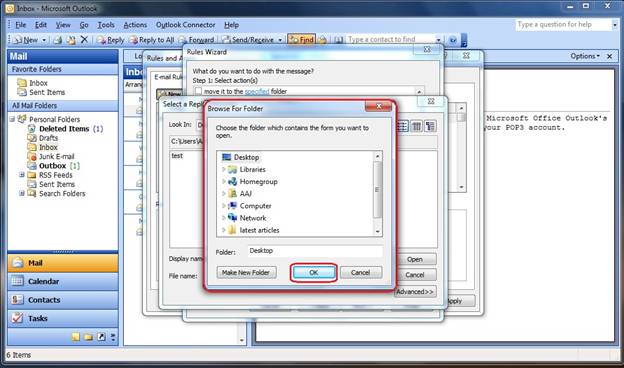This screenshot has width=624, height=368.
Task: Click the Reply toolbar icon
Action: 101,40
